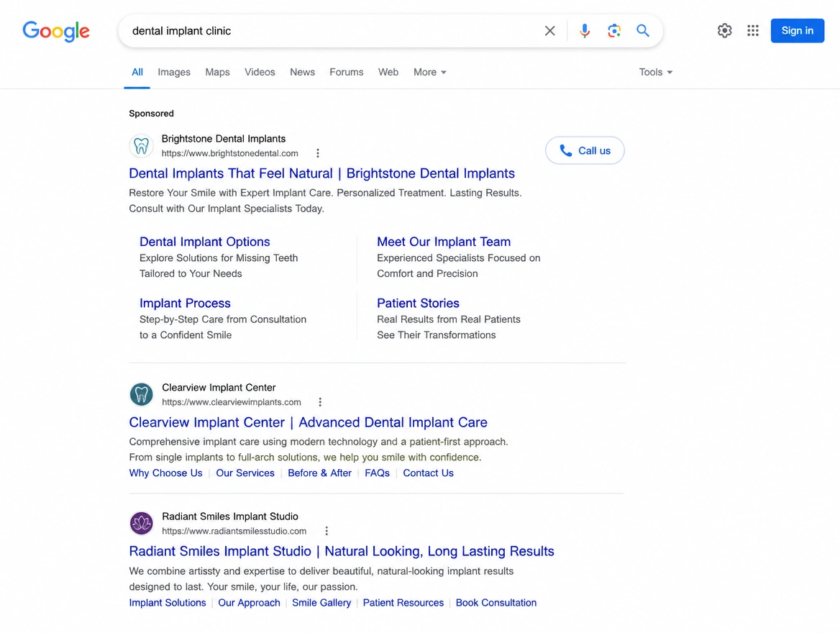
Task: Click the Clearview Implant Center favicon
Action: coord(142,394)
